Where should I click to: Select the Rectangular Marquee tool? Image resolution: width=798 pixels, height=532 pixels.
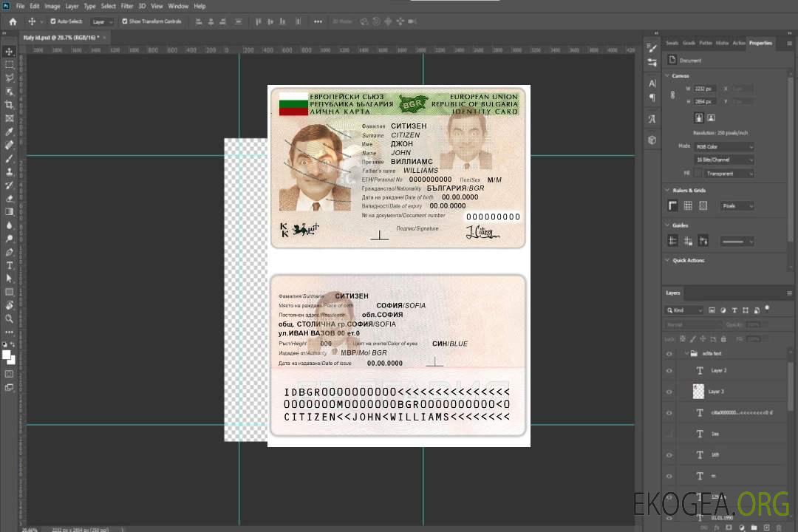(9, 65)
